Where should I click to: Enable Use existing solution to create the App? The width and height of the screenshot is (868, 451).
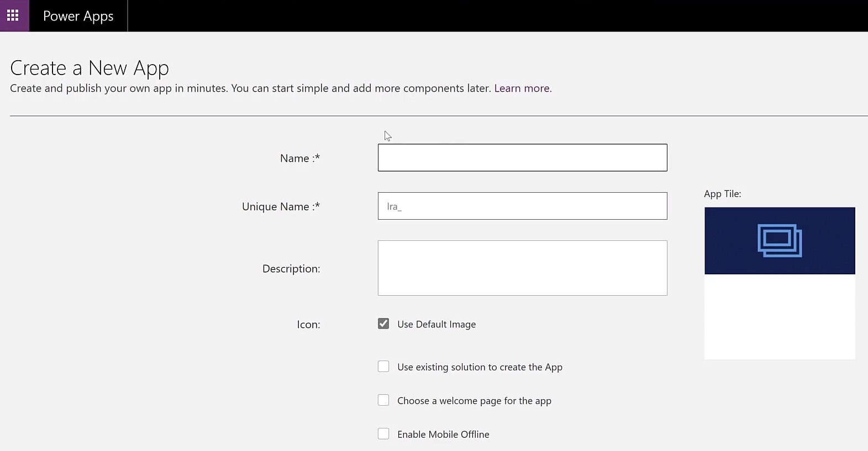pyautogui.click(x=383, y=367)
